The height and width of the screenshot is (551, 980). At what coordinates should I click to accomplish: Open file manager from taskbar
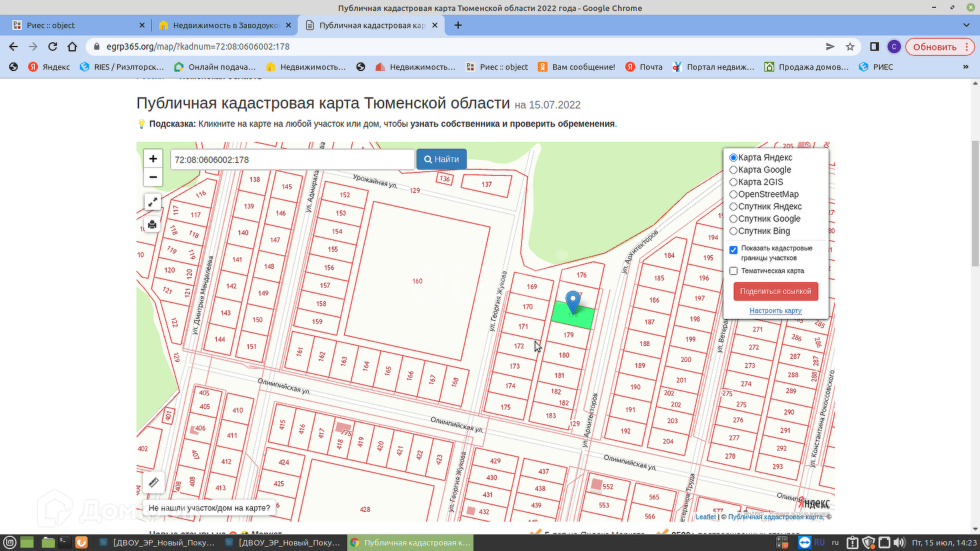pyautogui.click(x=48, y=542)
